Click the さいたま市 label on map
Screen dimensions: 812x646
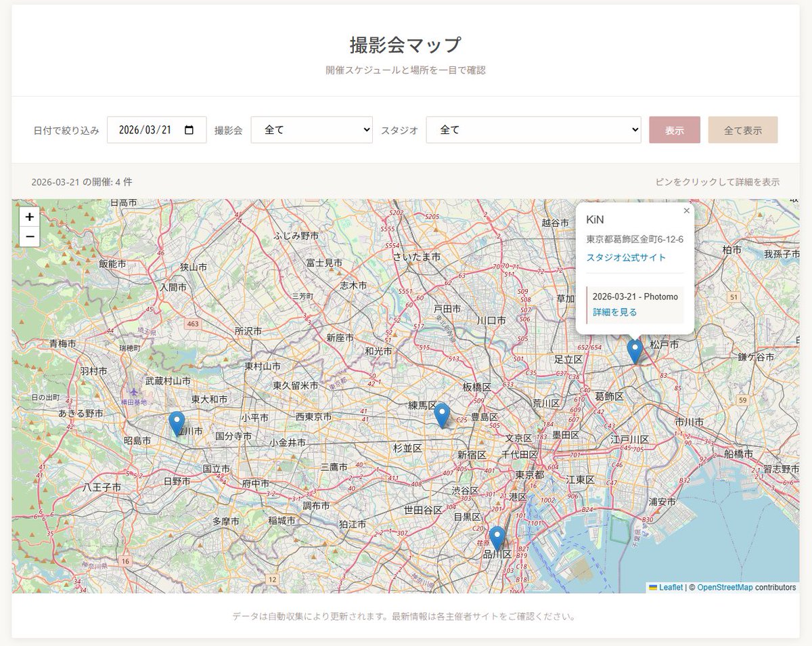[417, 257]
